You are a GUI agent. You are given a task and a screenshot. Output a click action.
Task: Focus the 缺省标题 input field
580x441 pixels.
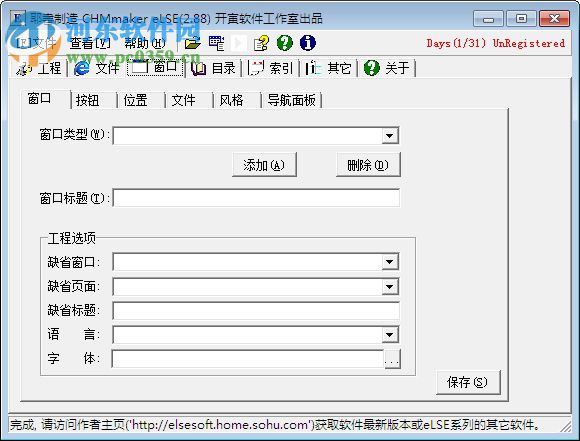tap(256, 311)
